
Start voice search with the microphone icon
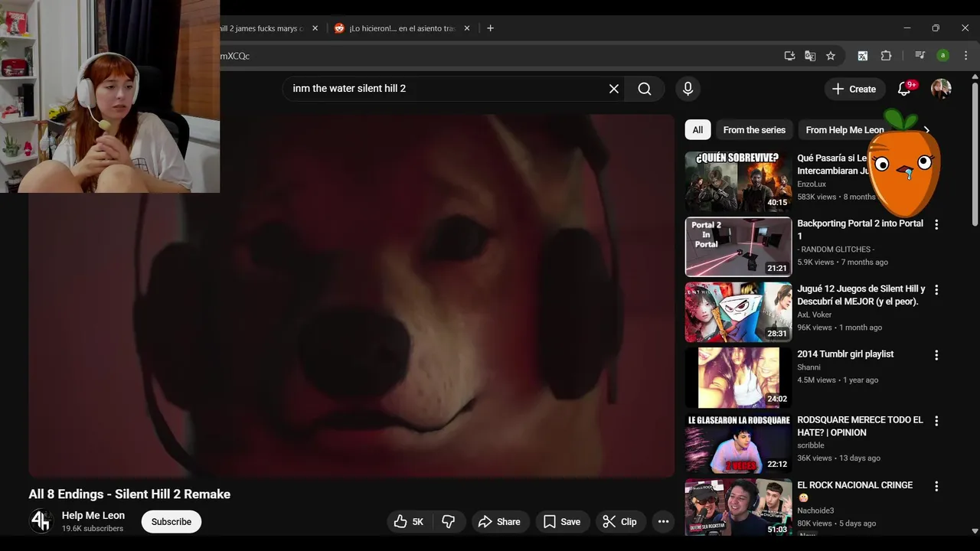coord(688,89)
